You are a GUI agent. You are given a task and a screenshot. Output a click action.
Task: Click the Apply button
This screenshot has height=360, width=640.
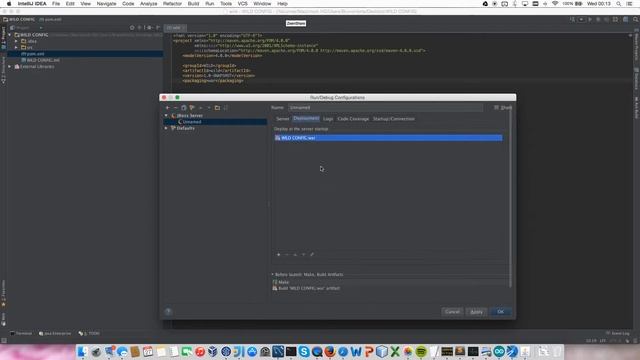476,312
